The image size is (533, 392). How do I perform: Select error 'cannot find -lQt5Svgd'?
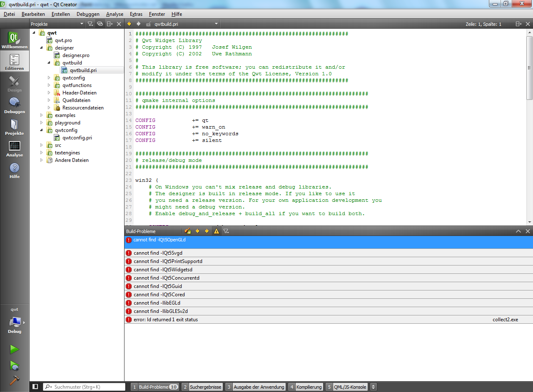click(329, 253)
